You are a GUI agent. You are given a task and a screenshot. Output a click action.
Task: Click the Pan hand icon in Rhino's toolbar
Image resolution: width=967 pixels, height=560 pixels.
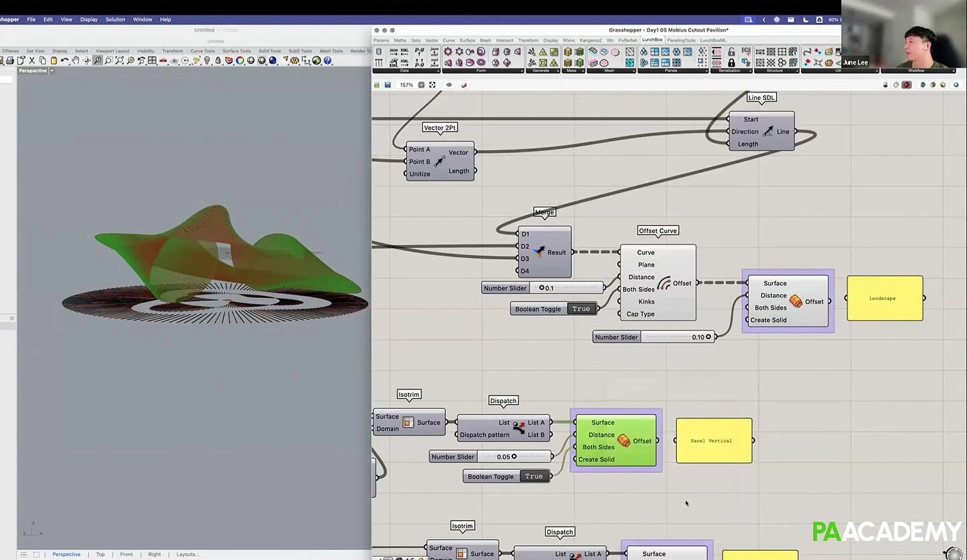click(x=76, y=60)
